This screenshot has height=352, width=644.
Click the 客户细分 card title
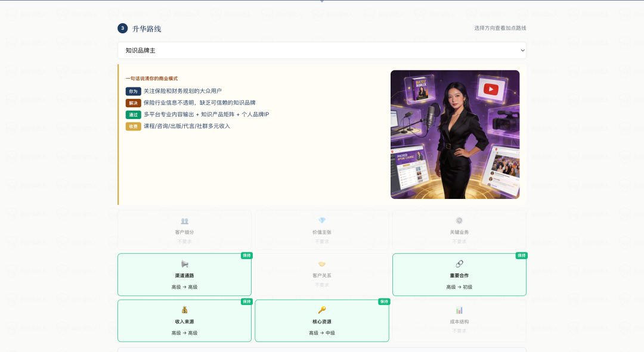(184, 232)
